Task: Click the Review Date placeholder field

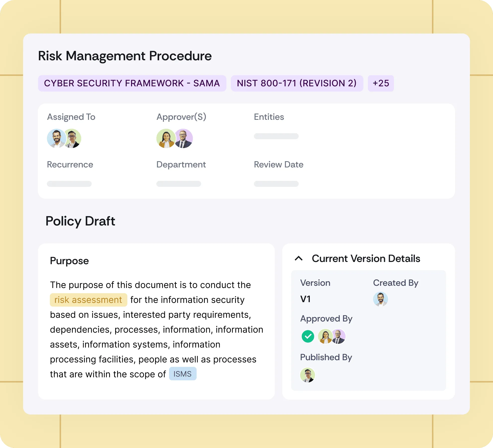Action: 276,184
